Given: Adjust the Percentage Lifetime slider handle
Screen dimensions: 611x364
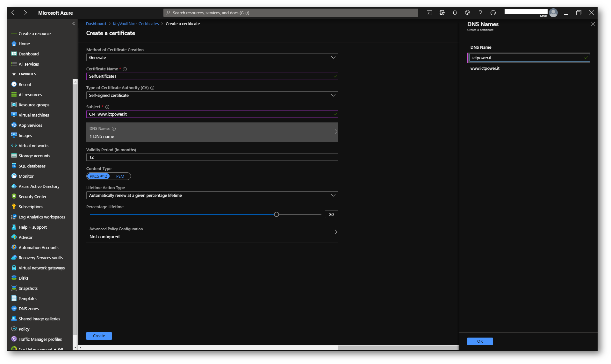Looking at the screenshot, I should tap(277, 214).
